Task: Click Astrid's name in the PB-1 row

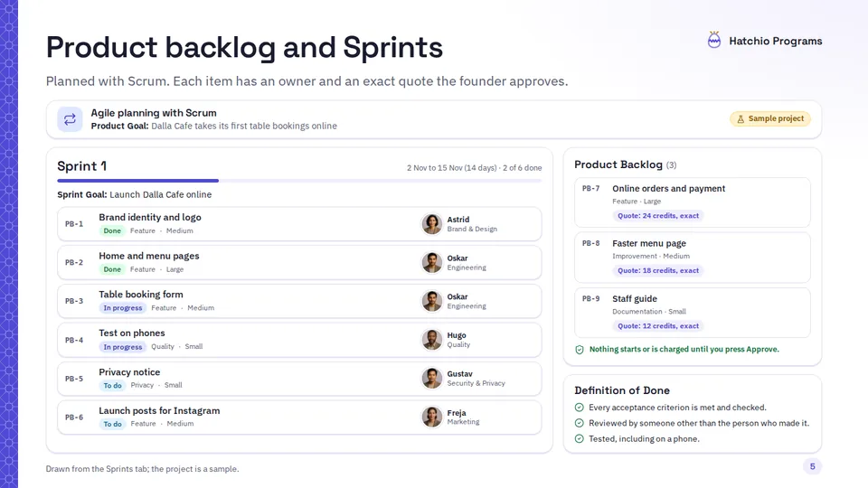Action: coord(458,220)
